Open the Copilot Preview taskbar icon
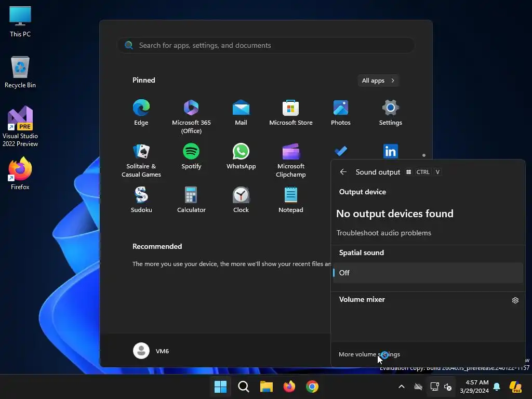Image resolution: width=532 pixels, height=399 pixels. (516, 387)
